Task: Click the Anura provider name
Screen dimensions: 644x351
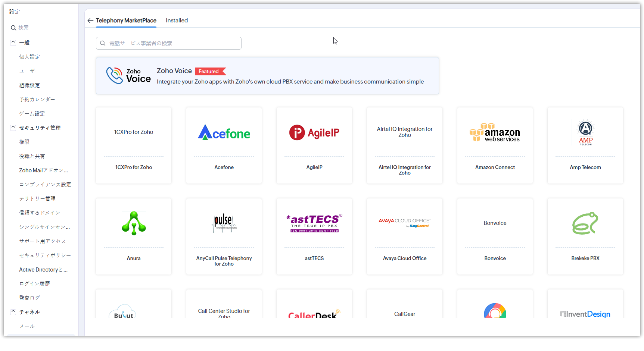Action: 134,258
